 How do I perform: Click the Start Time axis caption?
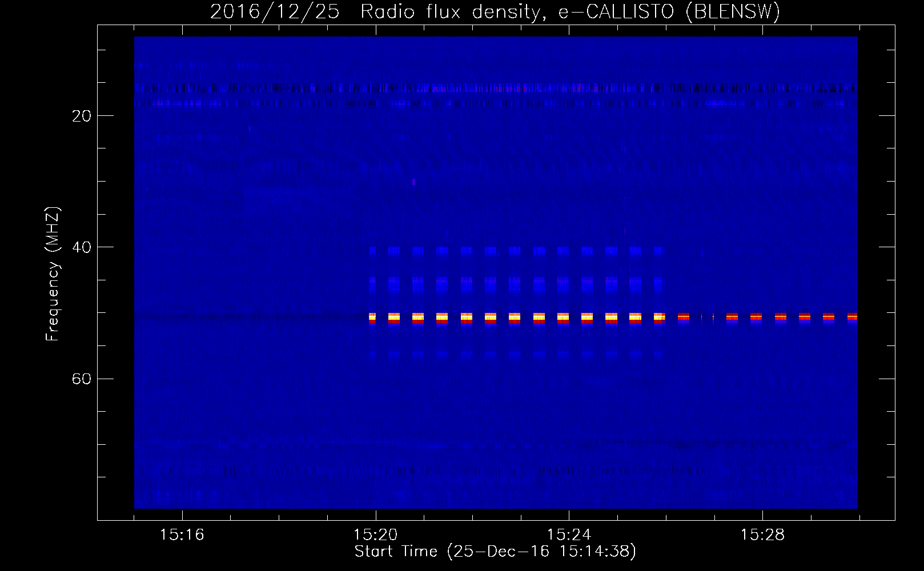pos(495,552)
